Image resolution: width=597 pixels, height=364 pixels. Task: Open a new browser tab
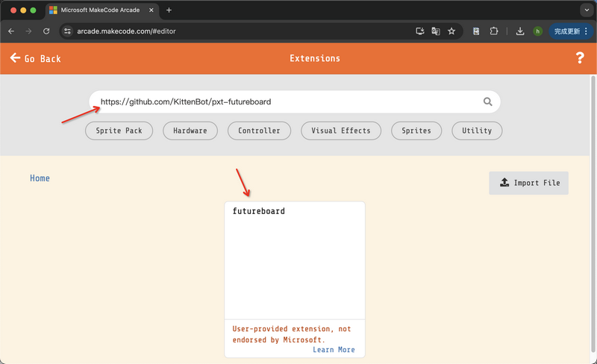click(x=169, y=10)
